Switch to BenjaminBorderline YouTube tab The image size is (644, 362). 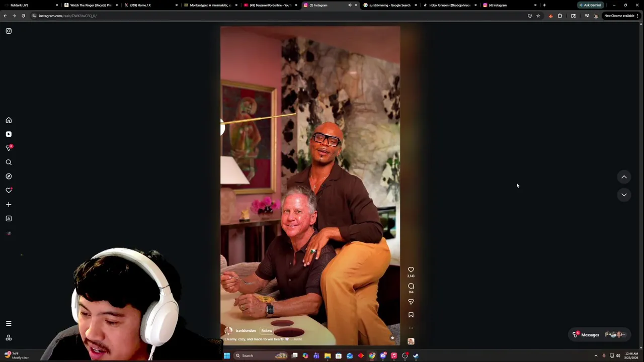coord(270,5)
